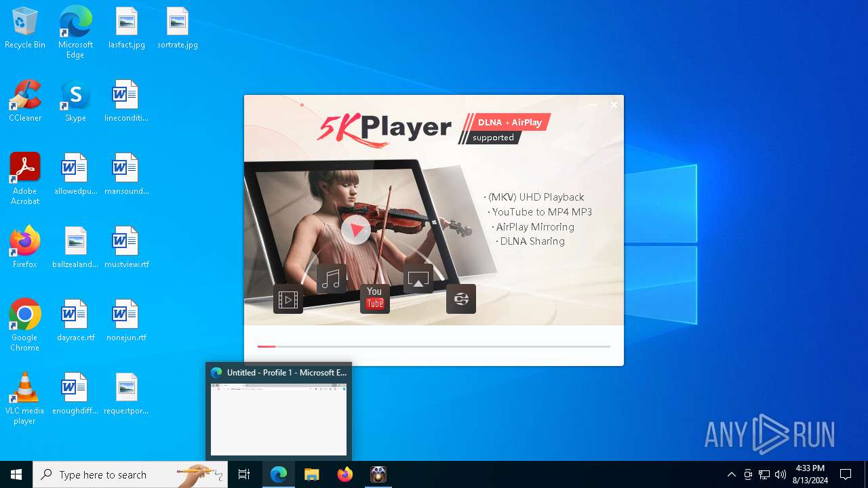The width and height of the screenshot is (868, 488).
Task: Open the taskbar clock and calendar
Action: coord(810,474)
